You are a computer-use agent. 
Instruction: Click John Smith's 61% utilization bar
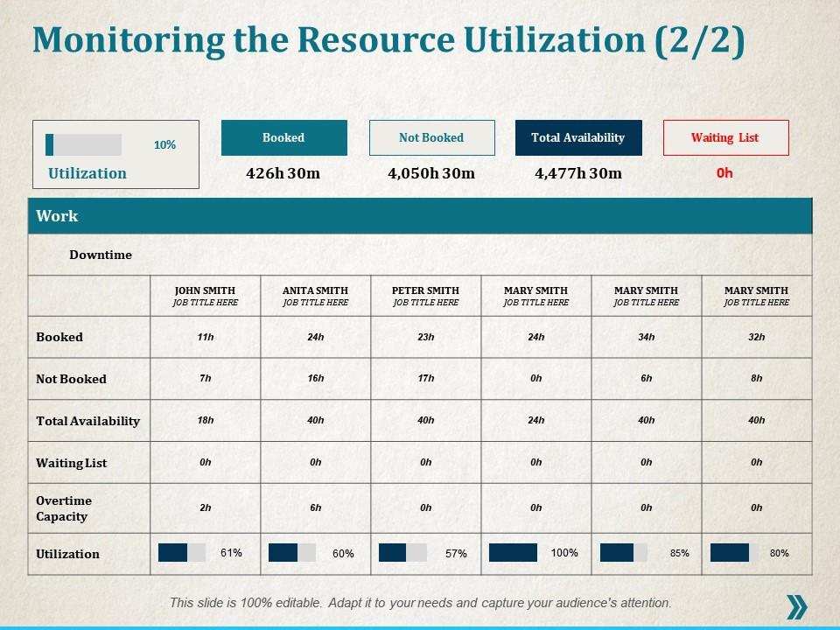tap(182, 553)
